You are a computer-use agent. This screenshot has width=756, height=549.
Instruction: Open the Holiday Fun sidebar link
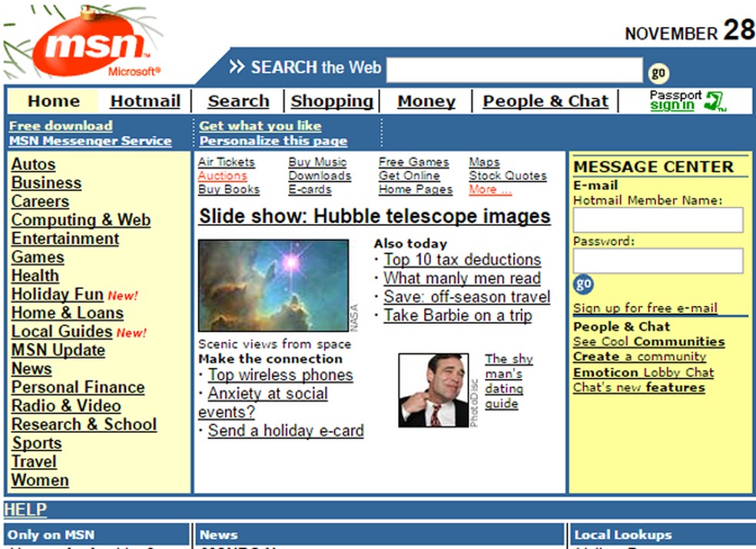[55, 294]
